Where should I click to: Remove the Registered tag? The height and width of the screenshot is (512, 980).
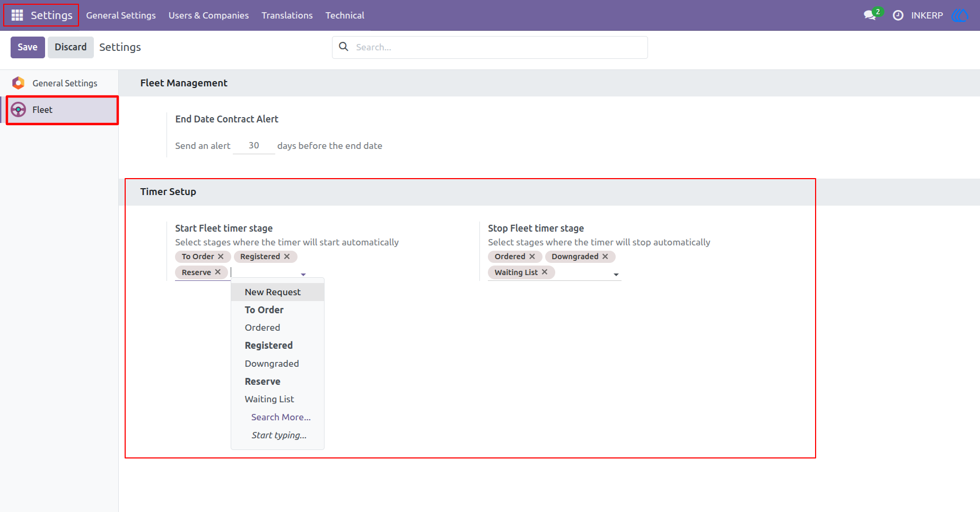pyautogui.click(x=287, y=257)
